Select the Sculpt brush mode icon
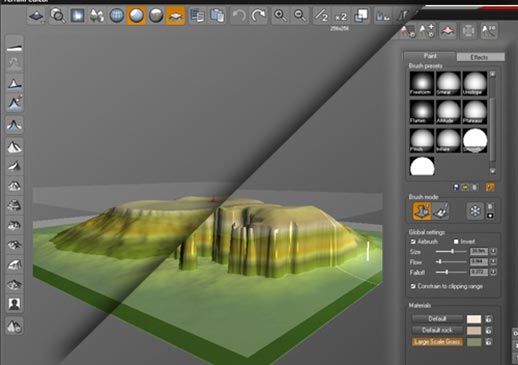The height and width of the screenshot is (365, 518). [422, 211]
